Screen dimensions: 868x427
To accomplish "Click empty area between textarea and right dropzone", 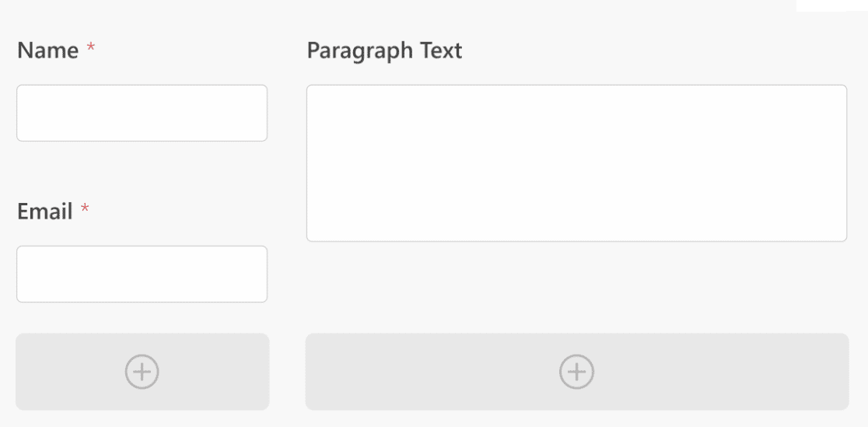I will [x=576, y=288].
